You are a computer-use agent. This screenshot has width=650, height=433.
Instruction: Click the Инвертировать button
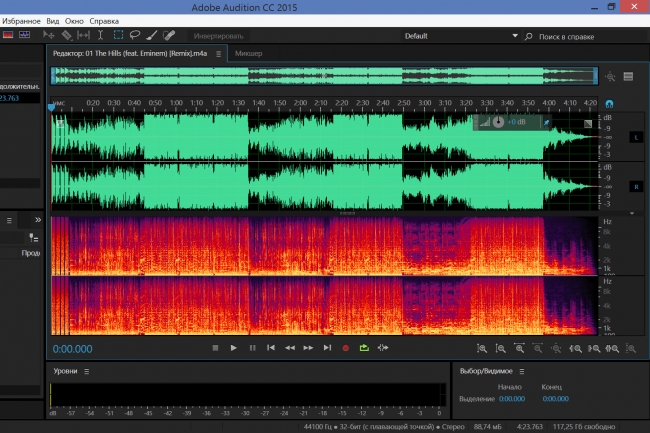click(x=218, y=36)
